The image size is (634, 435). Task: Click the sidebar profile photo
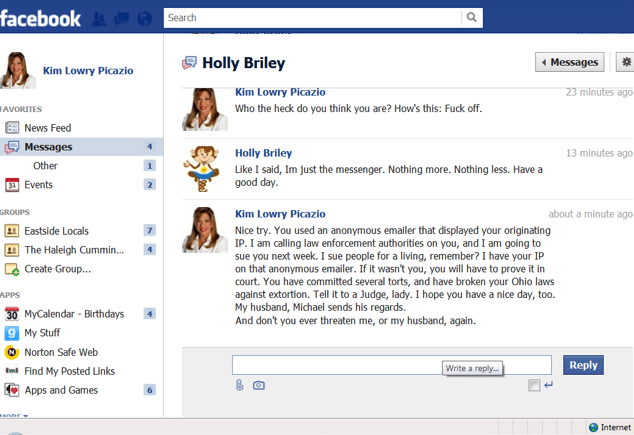(x=17, y=70)
